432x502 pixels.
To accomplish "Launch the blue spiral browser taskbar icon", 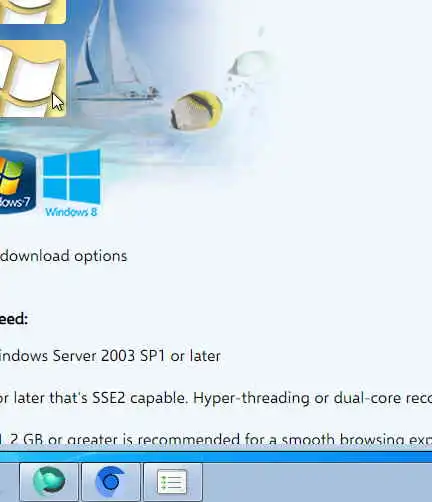I will pos(111,481).
